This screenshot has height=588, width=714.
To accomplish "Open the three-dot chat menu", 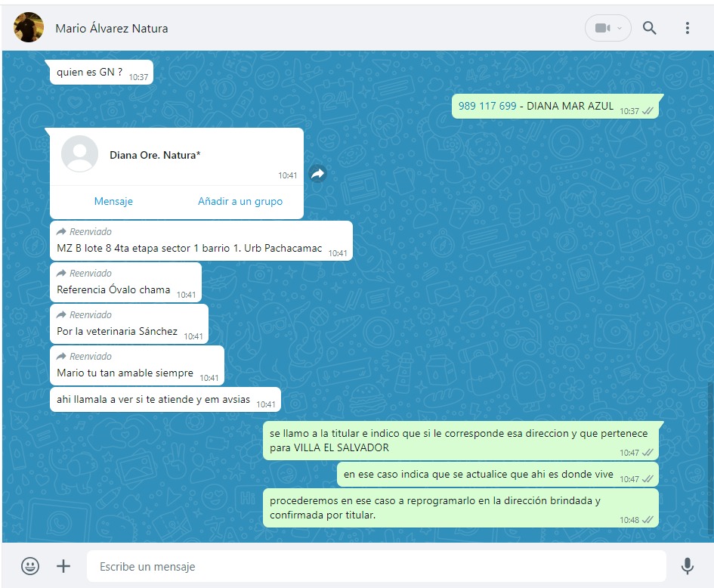I will pyautogui.click(x=687, y=28).
